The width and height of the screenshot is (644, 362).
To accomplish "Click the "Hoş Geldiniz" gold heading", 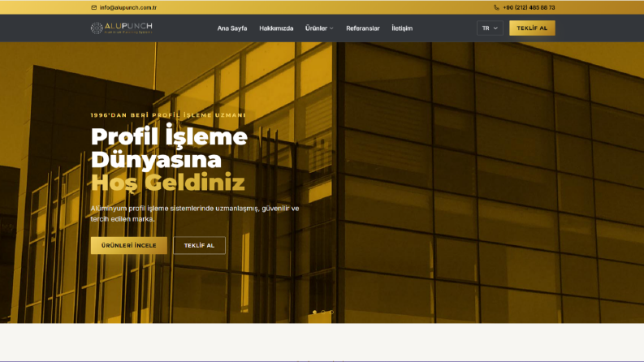I will coord(167,183).
